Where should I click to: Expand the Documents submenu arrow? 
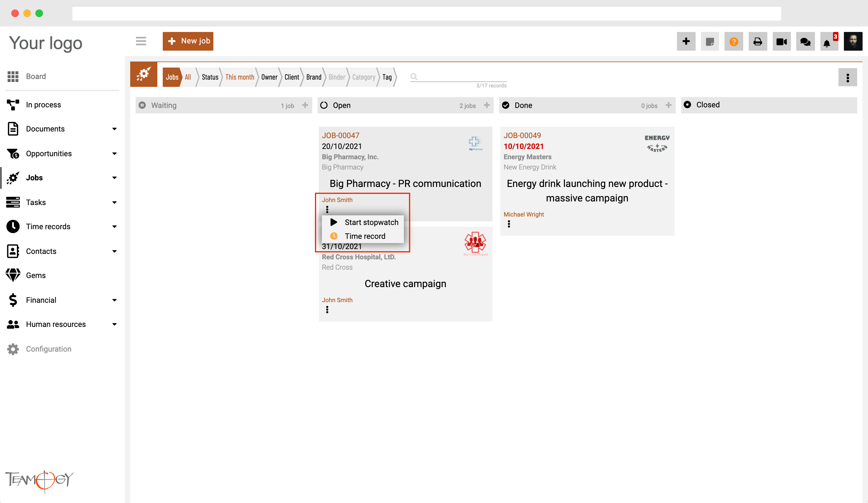(114, 129)
